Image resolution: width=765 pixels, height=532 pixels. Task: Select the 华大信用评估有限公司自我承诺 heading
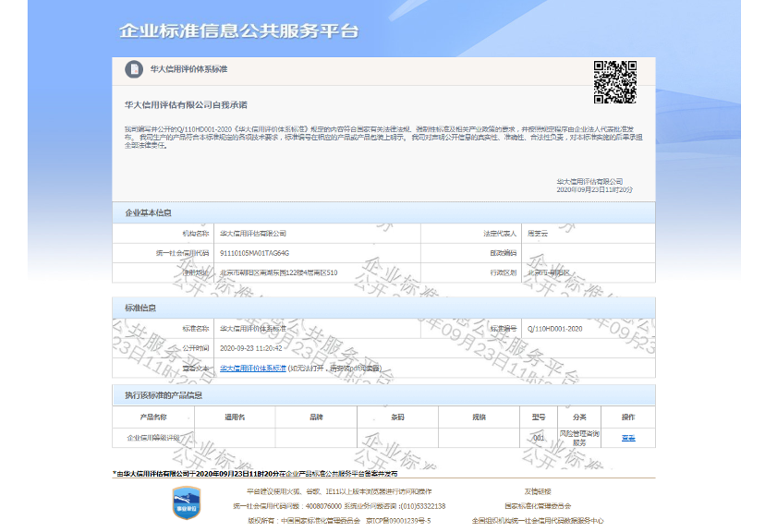[186, 105]
